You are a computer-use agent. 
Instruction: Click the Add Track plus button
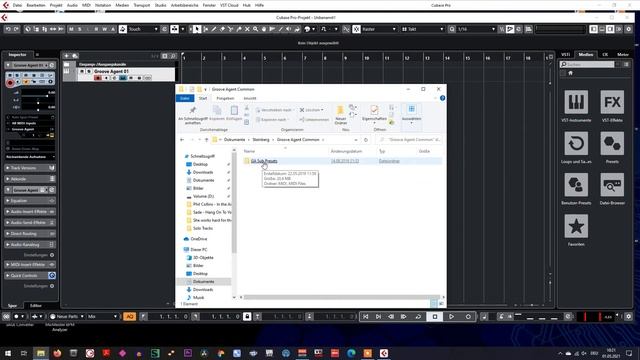pos(67,56)
